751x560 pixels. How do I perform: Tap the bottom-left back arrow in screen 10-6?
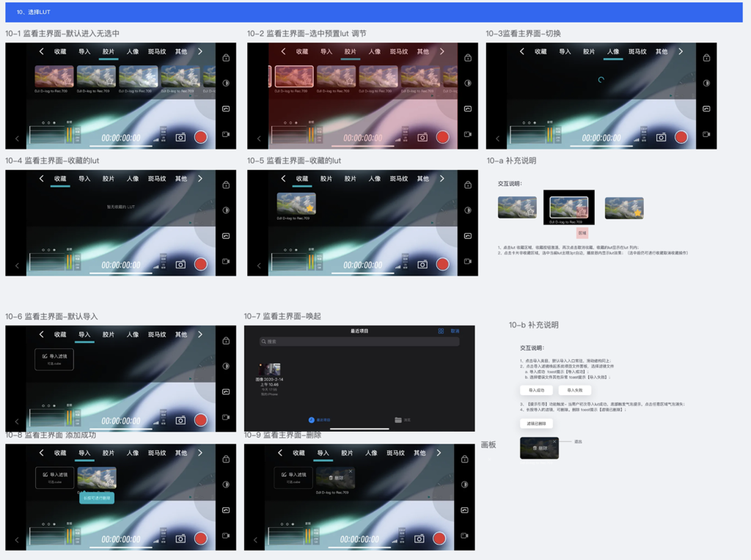tap(18, 421)
